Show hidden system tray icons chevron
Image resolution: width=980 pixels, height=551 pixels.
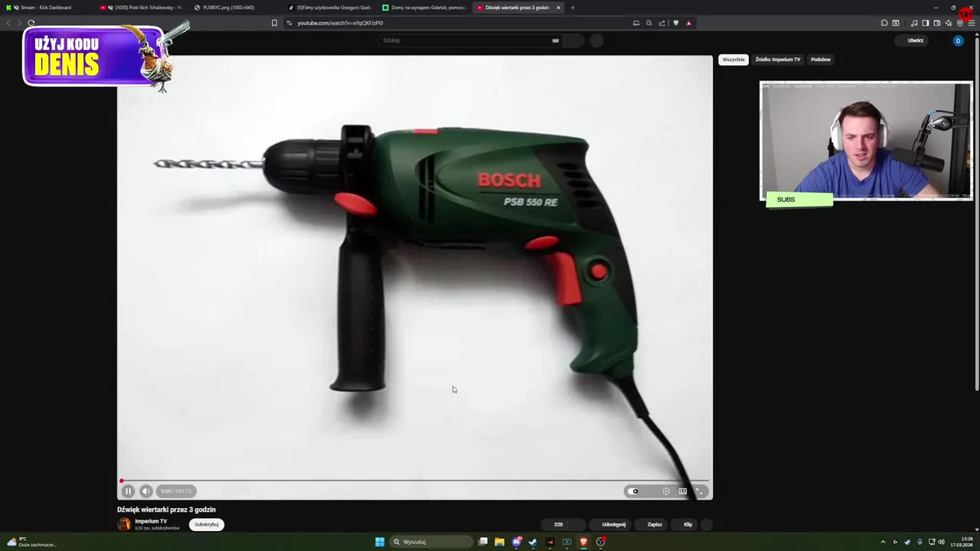(x=883, y=542)
